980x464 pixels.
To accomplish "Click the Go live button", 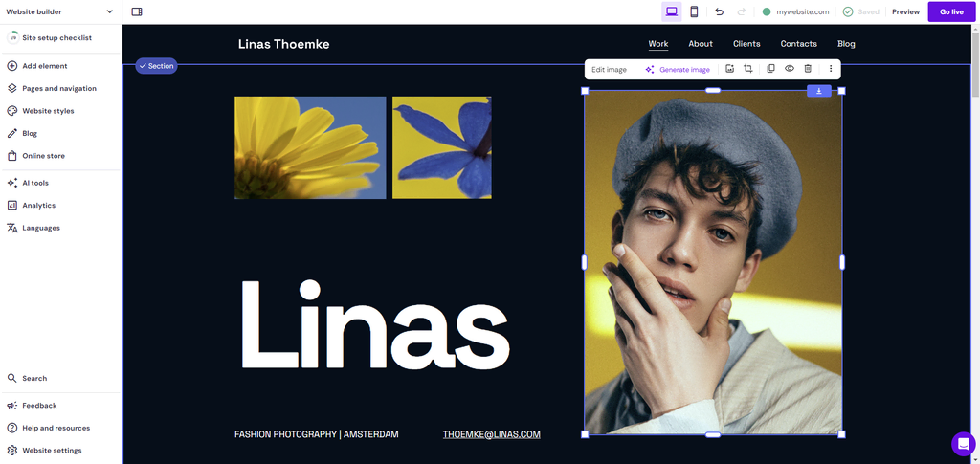I will (951, 11).
